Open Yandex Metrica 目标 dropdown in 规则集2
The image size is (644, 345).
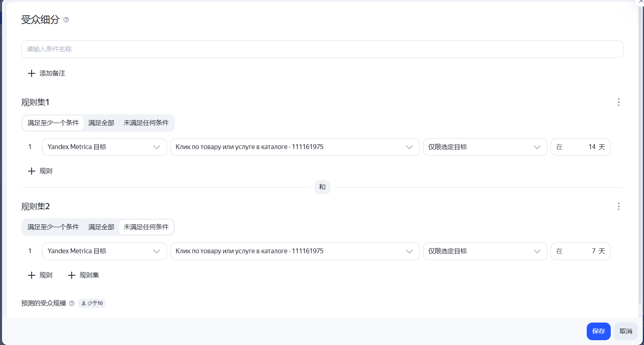click(x=104, y=251)
